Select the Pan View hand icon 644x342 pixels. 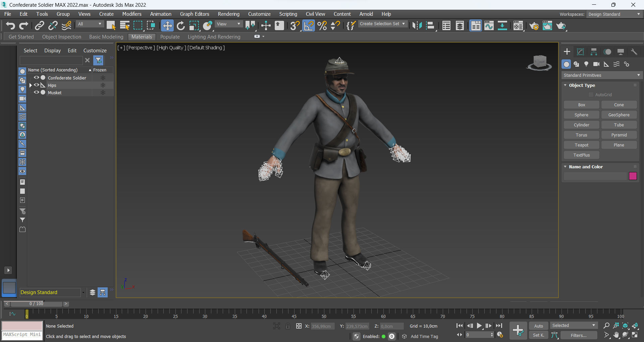(x=616, y=335)
